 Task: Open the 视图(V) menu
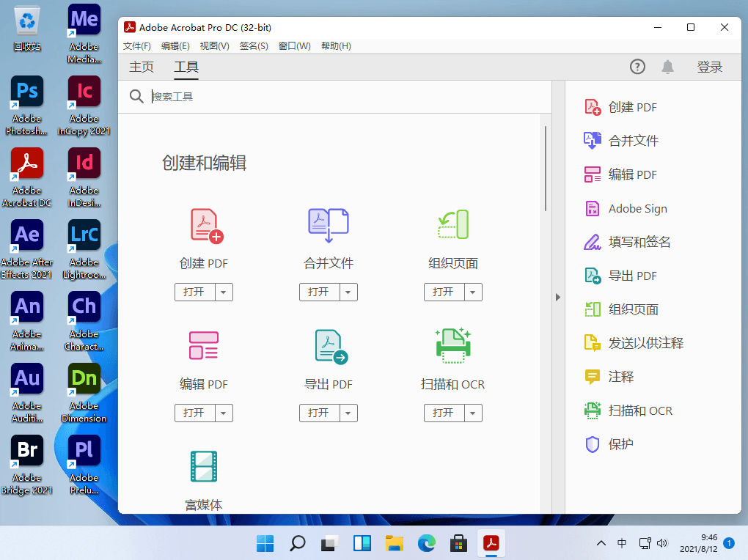215,45
